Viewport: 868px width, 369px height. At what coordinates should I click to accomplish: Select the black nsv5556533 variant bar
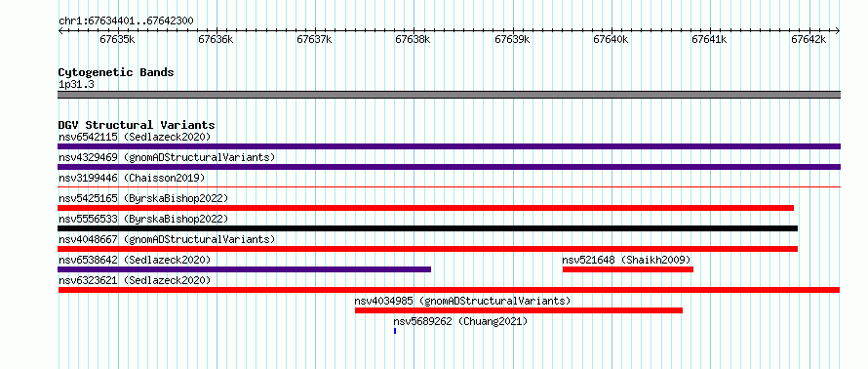coord(427,228)
